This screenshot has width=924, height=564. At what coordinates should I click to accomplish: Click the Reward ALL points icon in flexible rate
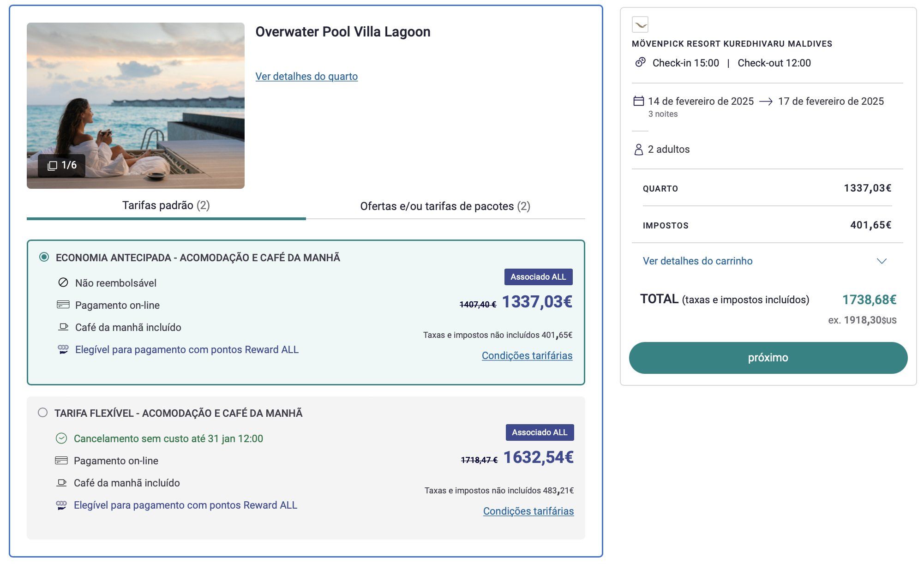click(61, 505)
